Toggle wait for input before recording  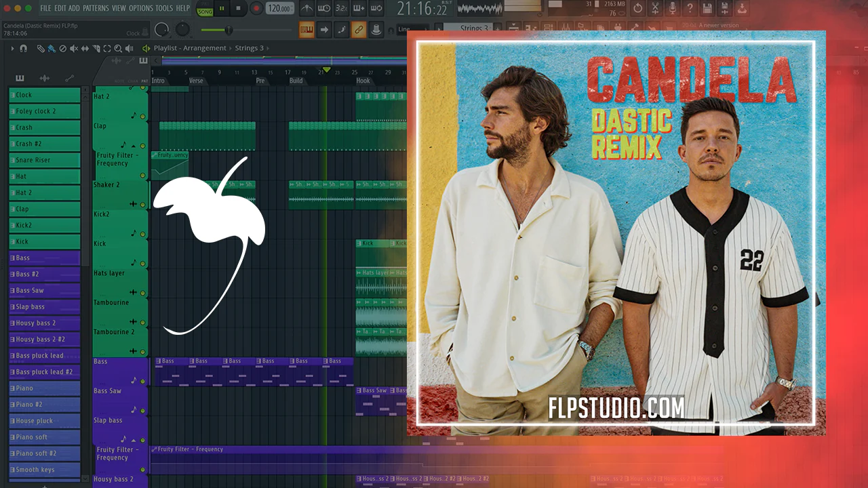(324, 9)
